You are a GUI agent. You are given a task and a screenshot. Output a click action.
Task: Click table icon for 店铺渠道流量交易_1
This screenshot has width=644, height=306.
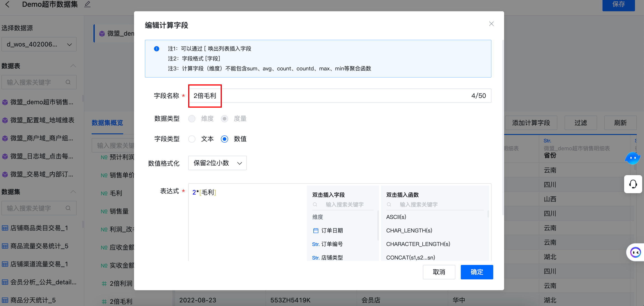[5, 264]
